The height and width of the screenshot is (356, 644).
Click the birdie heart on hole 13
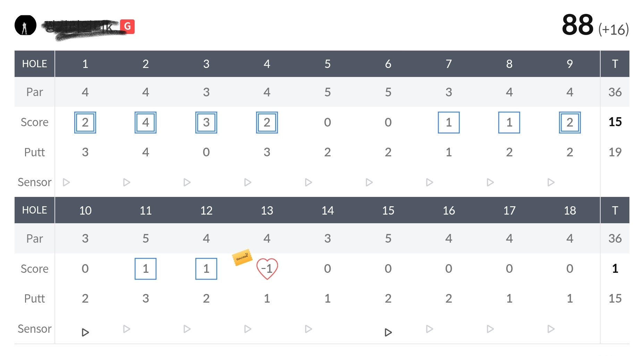click(x=267, y=269)
